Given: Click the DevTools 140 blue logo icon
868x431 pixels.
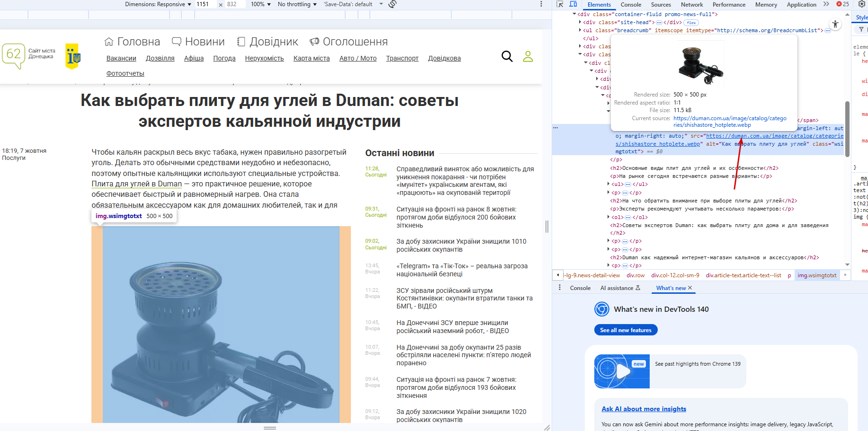Looking at the screenshot, I should pyautogui.click(x=602, y=309).
